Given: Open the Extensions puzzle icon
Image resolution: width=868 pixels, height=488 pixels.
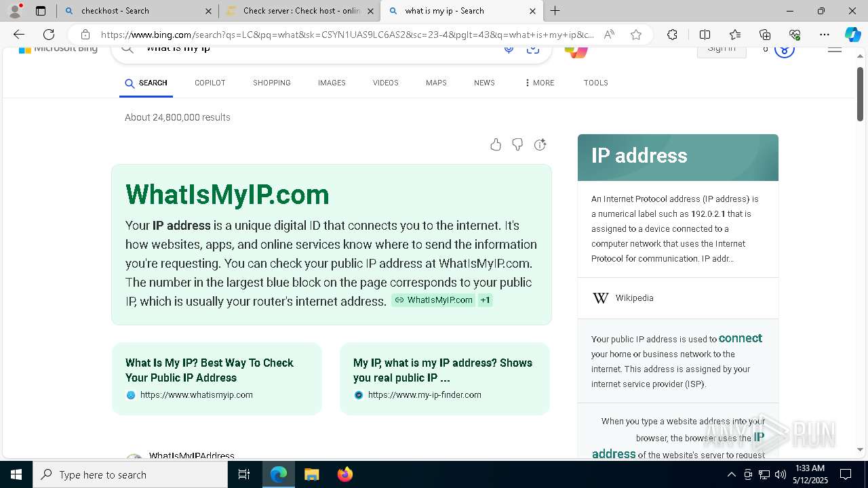Looking at the screenshot, I should click(x=672, y=35).
